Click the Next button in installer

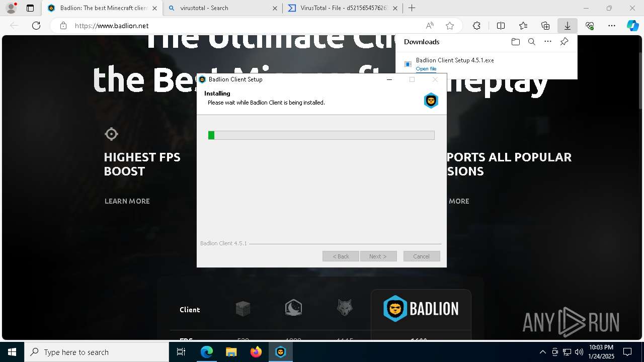[x=378, y=256]
